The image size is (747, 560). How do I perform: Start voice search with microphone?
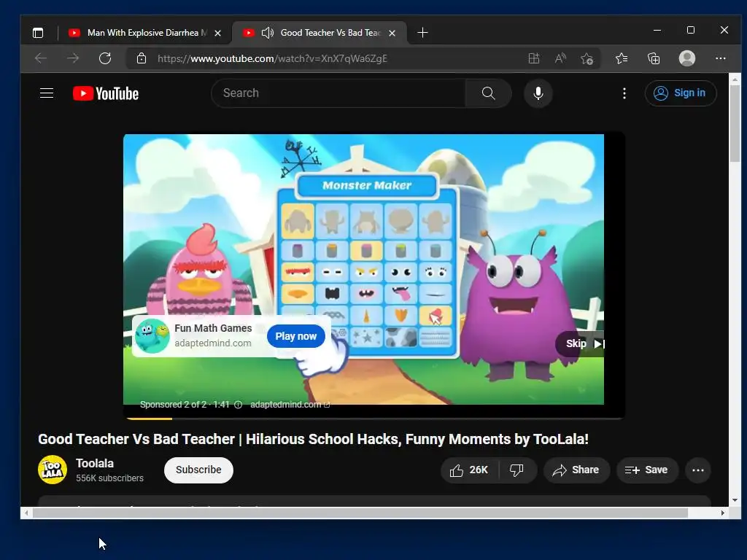538,93
